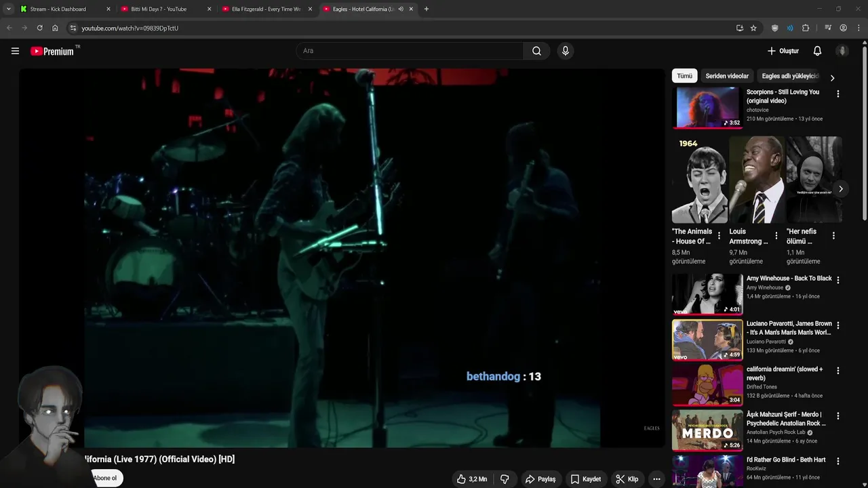Open browser profile icon
868x488 pixels.
pyautogui.click(x=843, y=28)
